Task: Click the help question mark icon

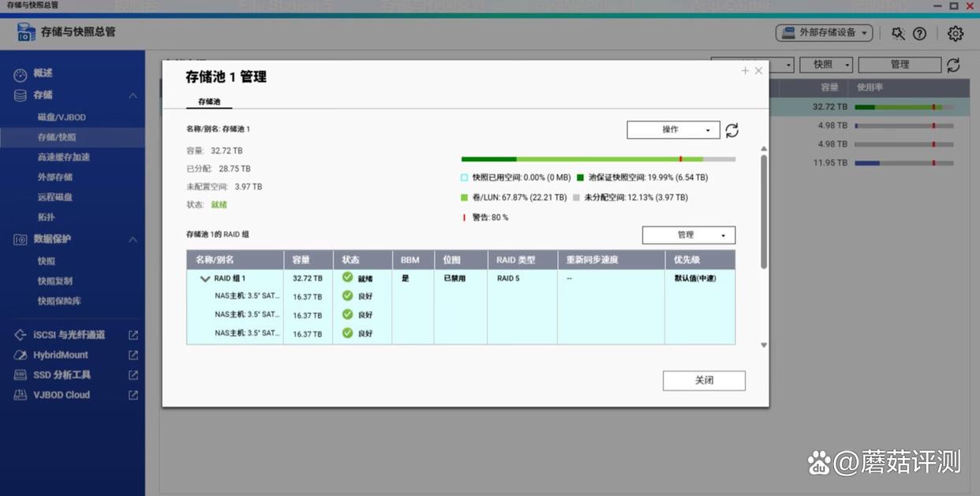Action: 919,33
